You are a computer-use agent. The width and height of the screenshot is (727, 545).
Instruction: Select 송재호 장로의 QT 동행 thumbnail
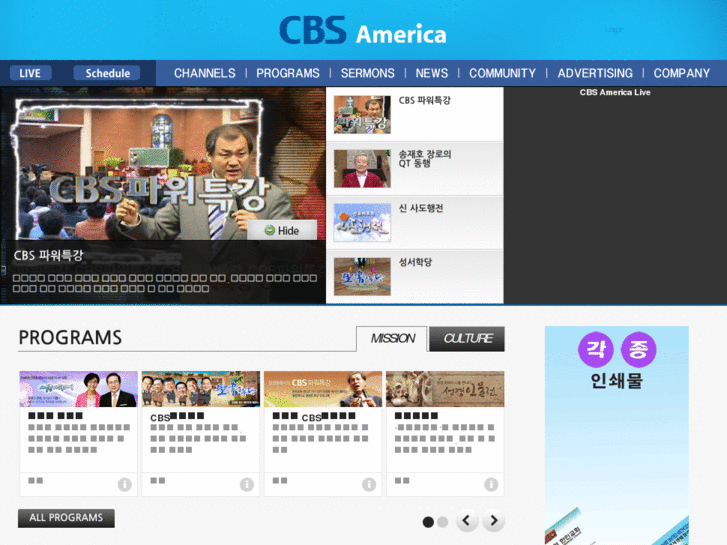[362, 168]
